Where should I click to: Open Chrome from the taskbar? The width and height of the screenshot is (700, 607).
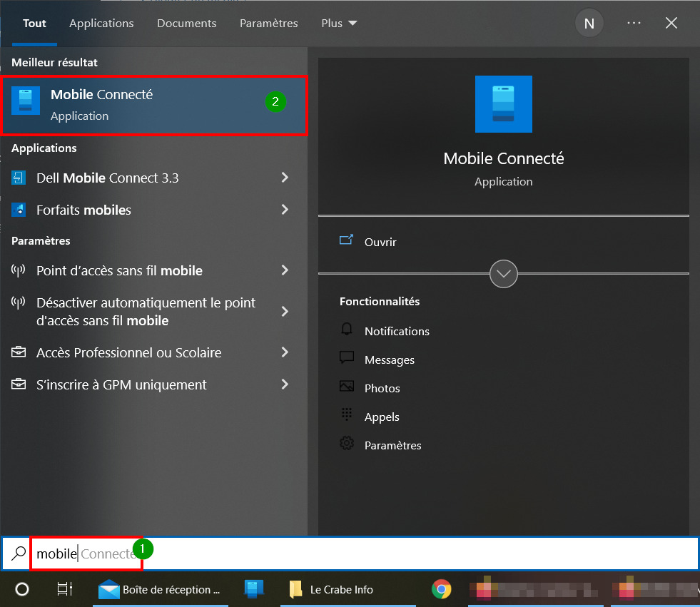pos(441,589)
